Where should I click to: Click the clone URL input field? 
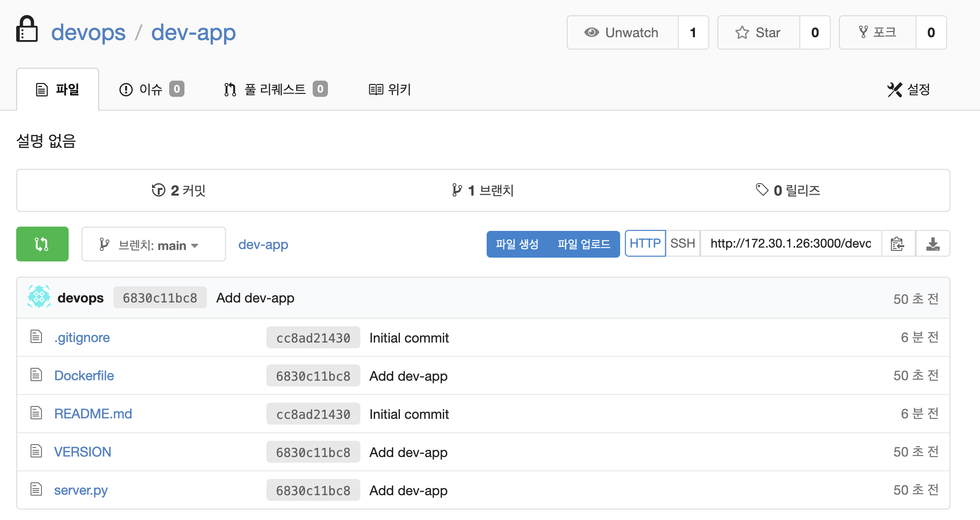790,243
